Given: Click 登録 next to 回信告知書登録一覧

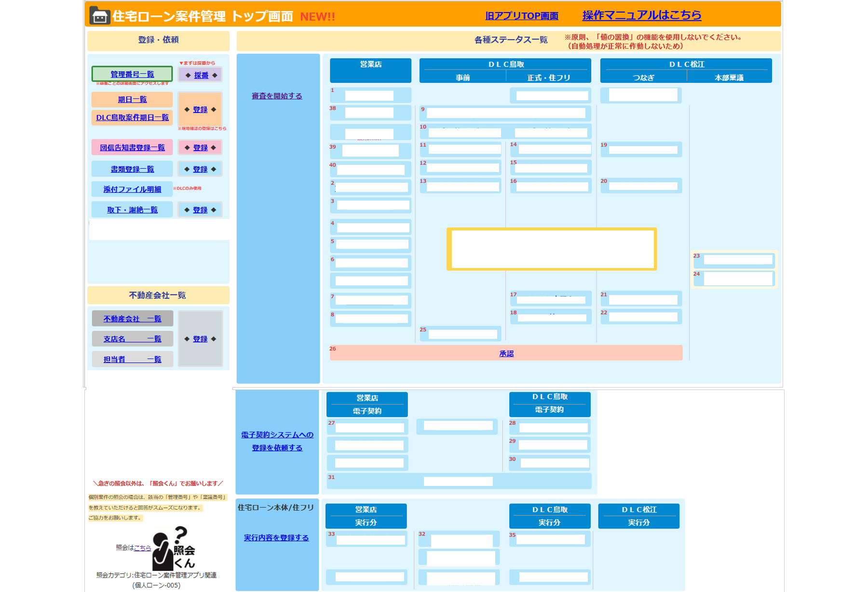Looking at the screenshot, I should point(200,148).
